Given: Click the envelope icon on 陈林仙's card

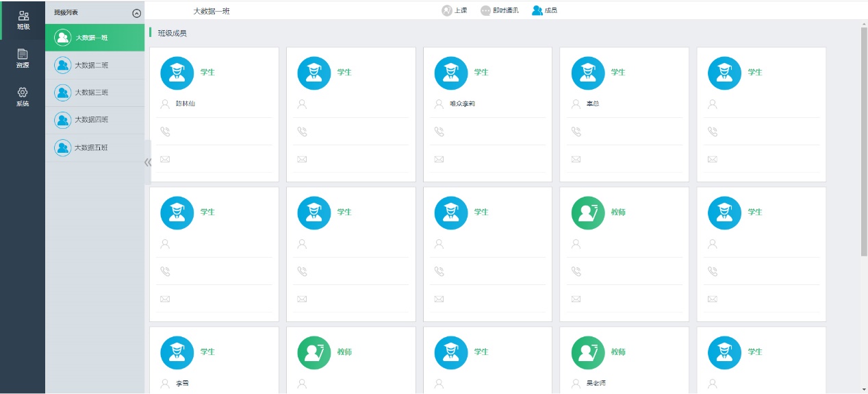Looking at the screenshot, I should point(165,159).
